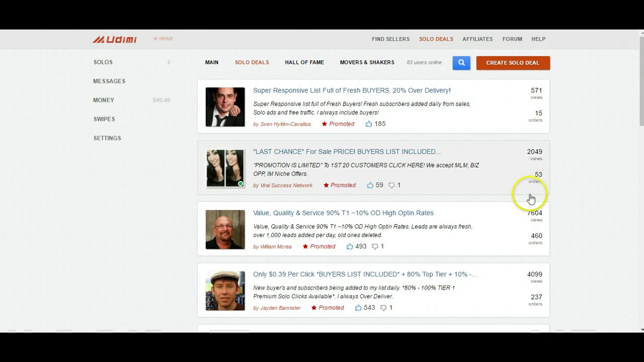Click Promoted star on Jayden Bannister deal
This screenshot has width=644, height=362.
[x=314, y=308]
